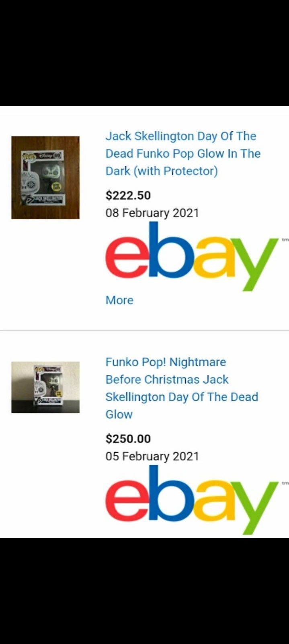Open the 'Funko Pop! Nightmare Before Christmas' listing title
Screen dimensions: 289x644
pyautogui.click(x=182, y=388)
